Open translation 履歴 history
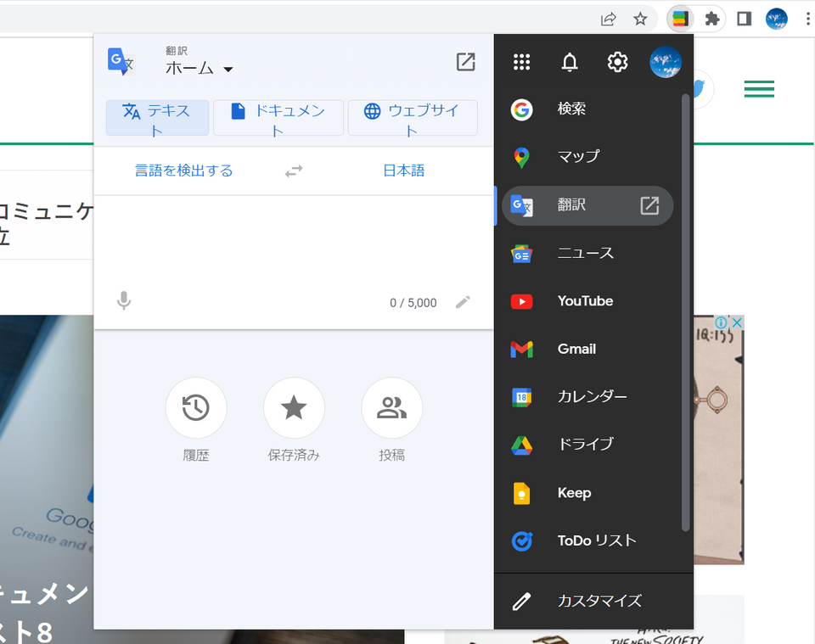 click(196, 407)
